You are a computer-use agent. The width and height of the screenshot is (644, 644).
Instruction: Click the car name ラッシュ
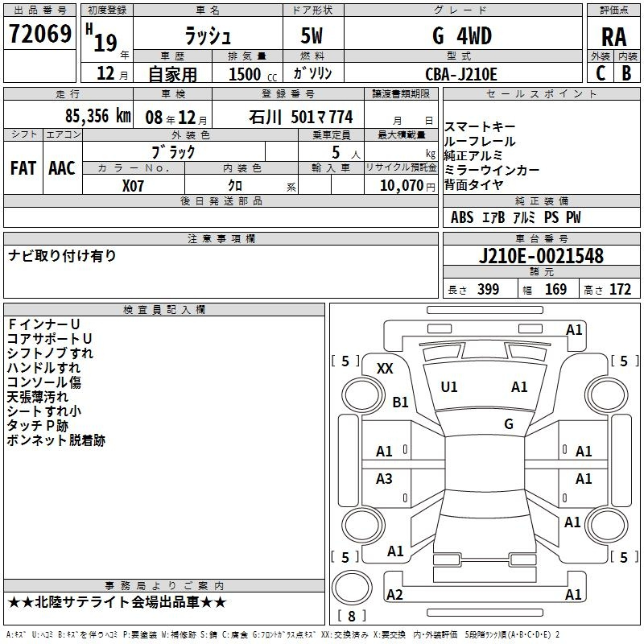pos(207,36)
